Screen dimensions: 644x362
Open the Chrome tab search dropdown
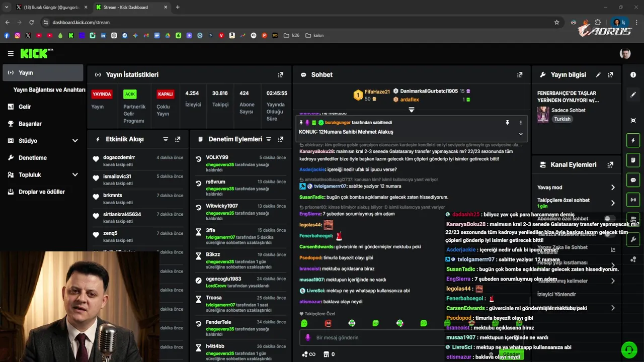[x=7, y=8]
